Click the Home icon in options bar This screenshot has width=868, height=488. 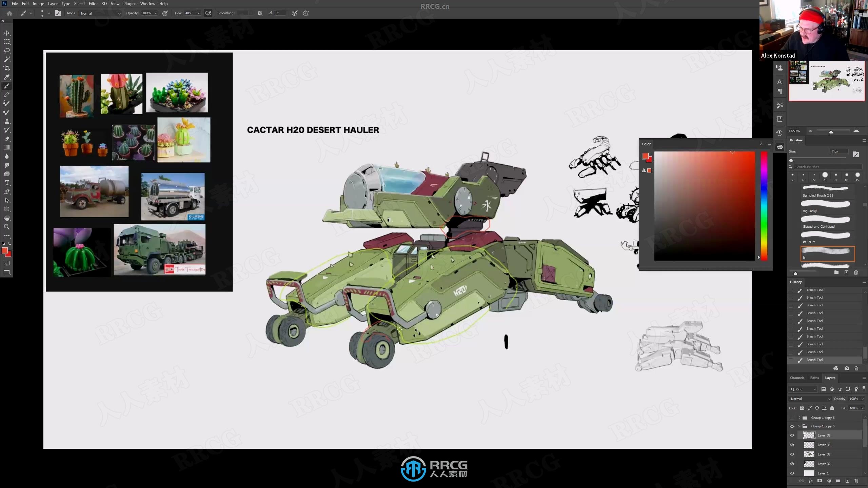(9, 13)
